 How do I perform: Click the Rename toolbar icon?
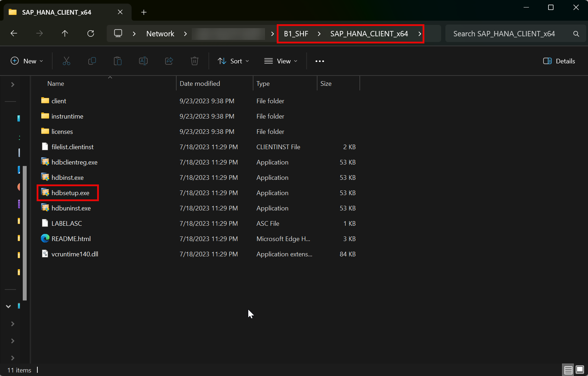point(143,61)
